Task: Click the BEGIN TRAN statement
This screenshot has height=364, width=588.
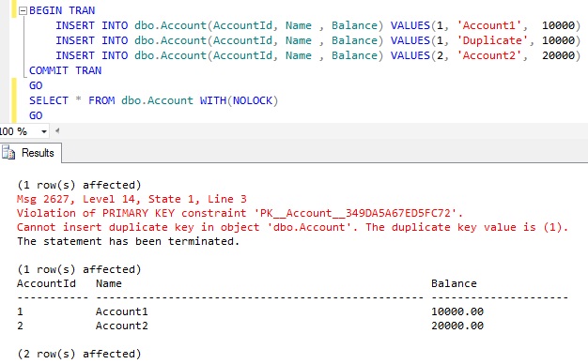Action: click(62, 10)
